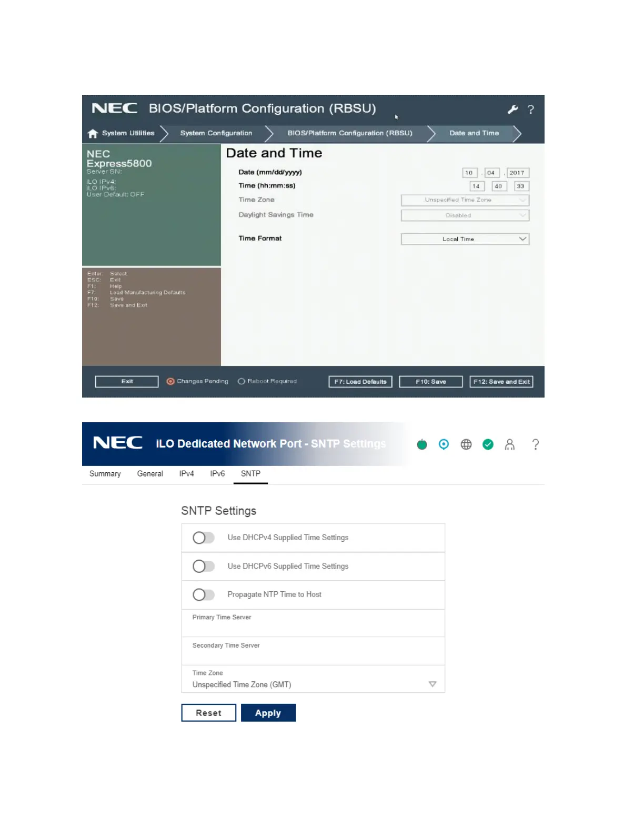Open the globe language icon
644x834 pixels.
(x=466, y=444)
